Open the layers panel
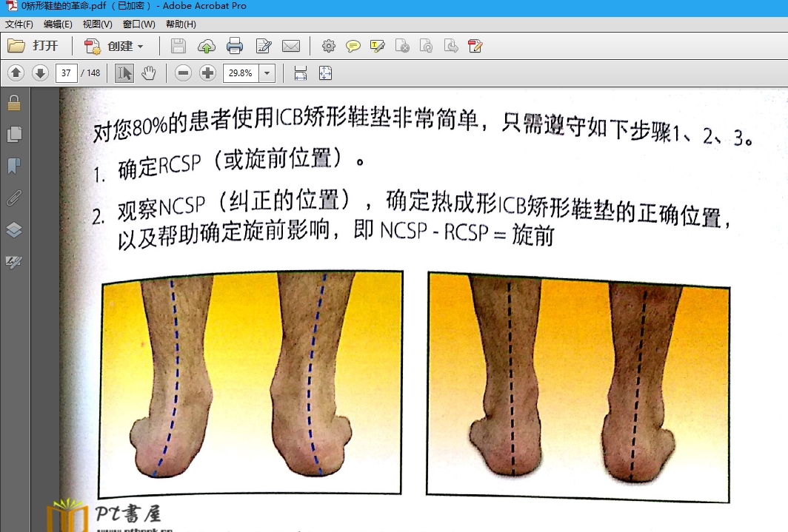The height and width of the screenshot is (532, 788). (14, 229)
